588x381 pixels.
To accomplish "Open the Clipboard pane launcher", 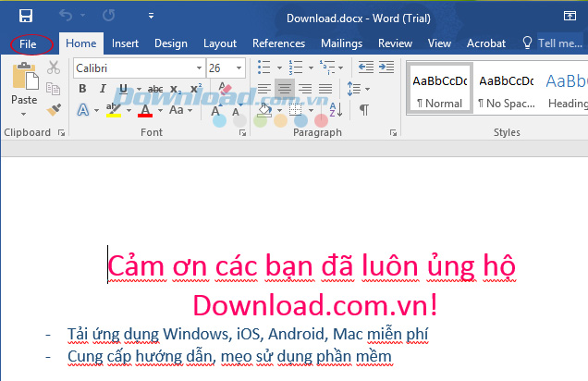I will tap(62, 133).
